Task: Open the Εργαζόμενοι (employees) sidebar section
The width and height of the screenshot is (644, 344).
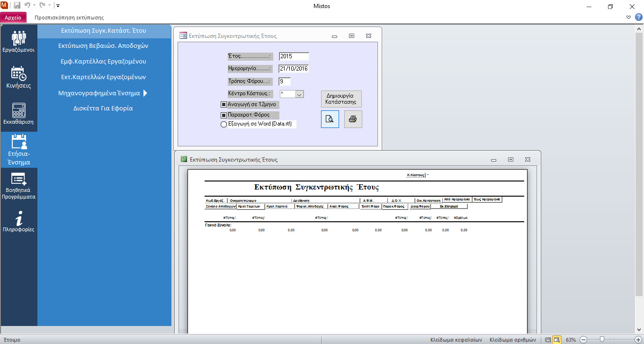Action: (x=18, y=41)
